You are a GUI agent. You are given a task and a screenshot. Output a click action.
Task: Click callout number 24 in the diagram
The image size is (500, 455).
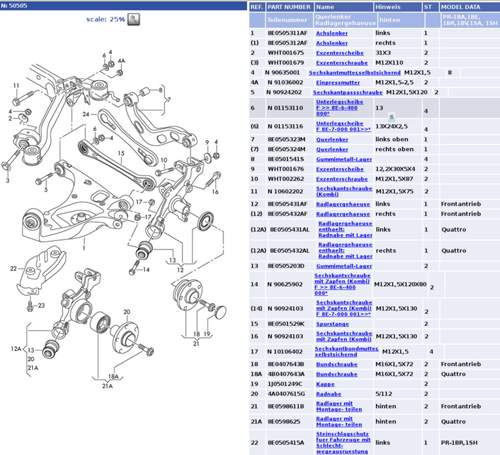click(86, 114)
